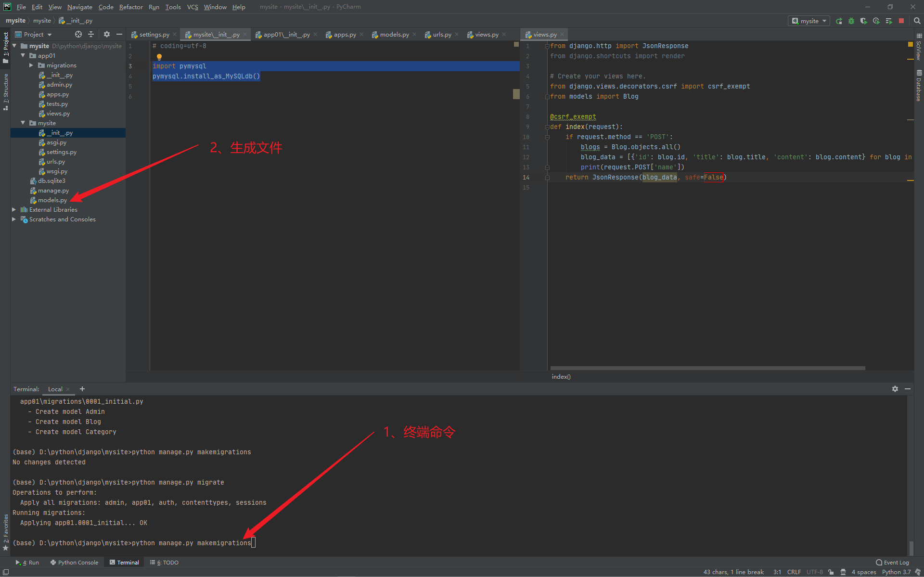Switch to the apps.py editor tab
The height and width of the screenshot is (577, 924).
pos(344,34)
